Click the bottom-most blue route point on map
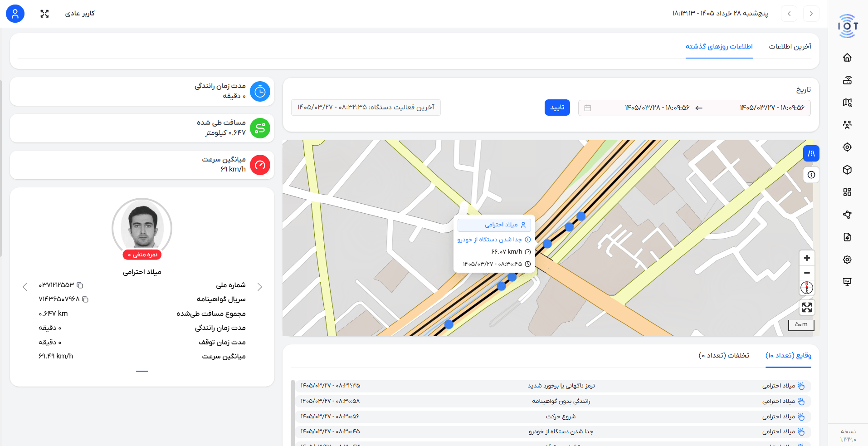Image resolution: width=868 pixels, height=446 pixels. (449, 324)
